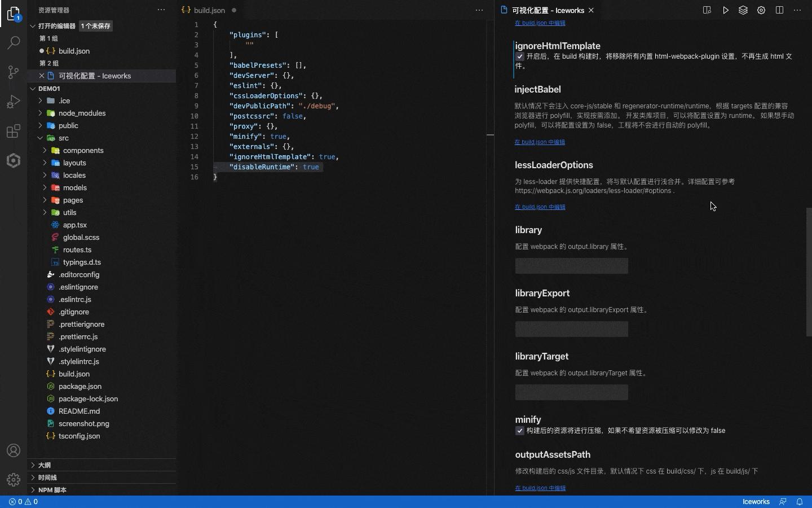Open Iceworks layer settings icon in panel toolbar
The width and height of the screenshot is (812, 508).
pyautogui.click(x=743, y=10)
